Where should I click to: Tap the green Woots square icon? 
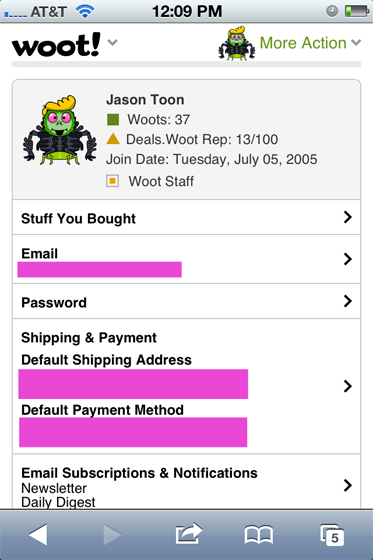click(x=113, y=119)
